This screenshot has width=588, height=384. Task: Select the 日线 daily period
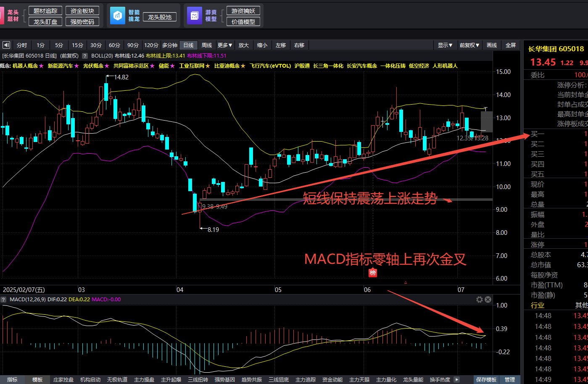click(188, 45)
